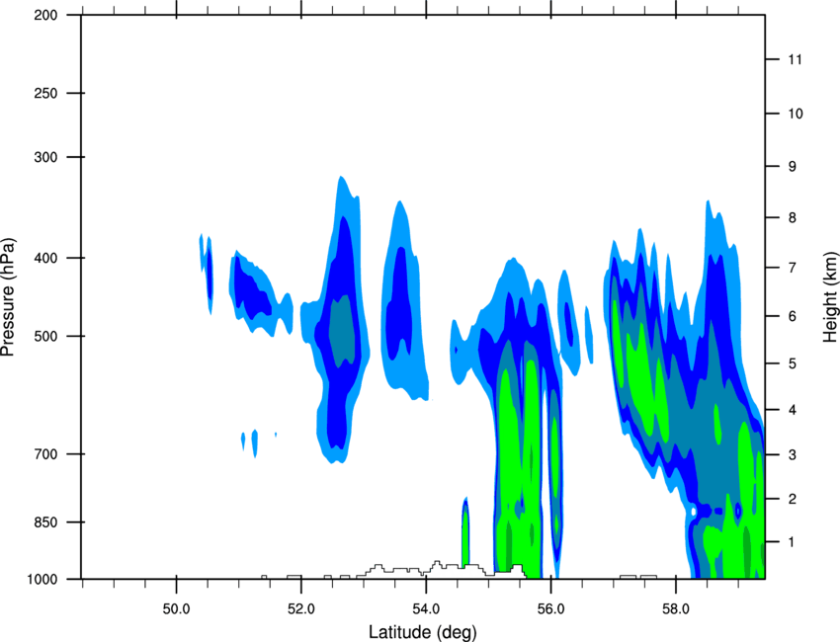Click the pressure label '250'
Screen dimensions: 840x642
(x=46, y=93)
